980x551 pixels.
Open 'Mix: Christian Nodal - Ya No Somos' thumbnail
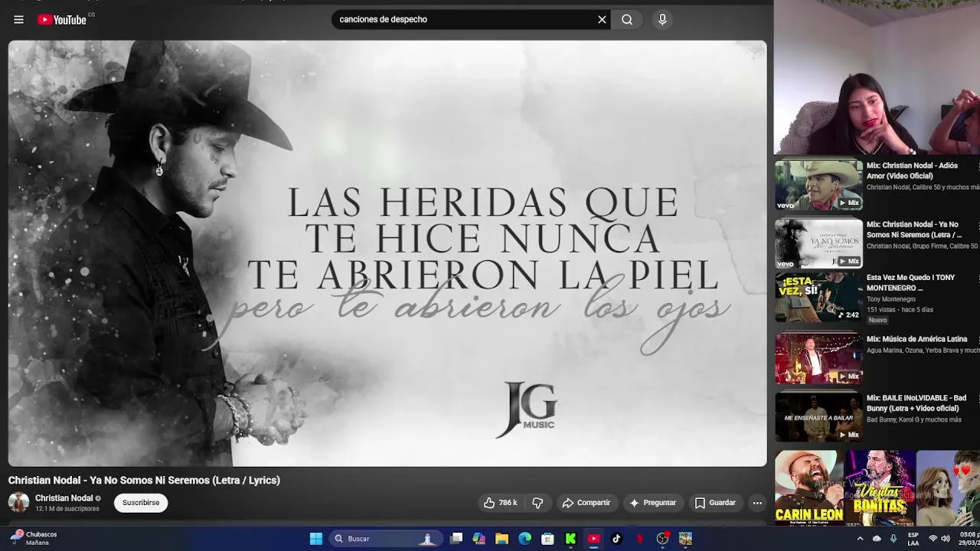(x=818, y=243)
